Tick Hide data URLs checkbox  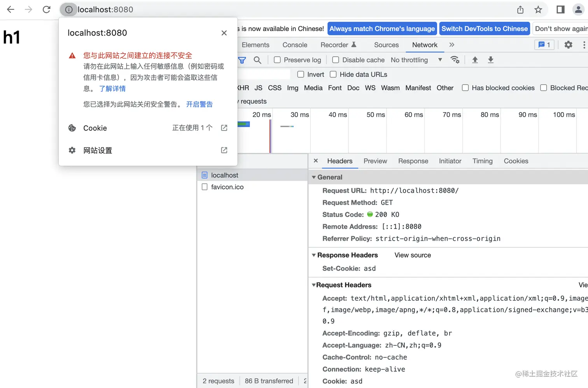pyautogui.click(x=333, y=74)
